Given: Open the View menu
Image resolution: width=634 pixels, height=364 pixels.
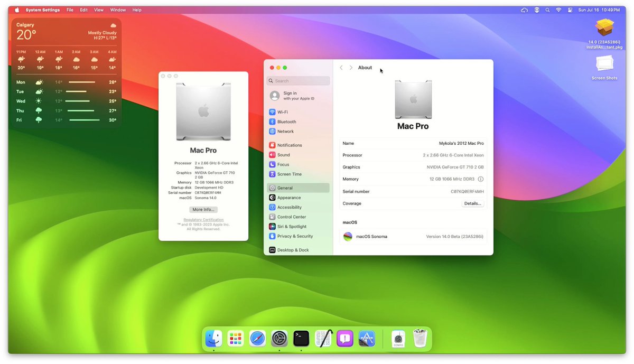Looking at the screenshot, I should click(99, 10).
